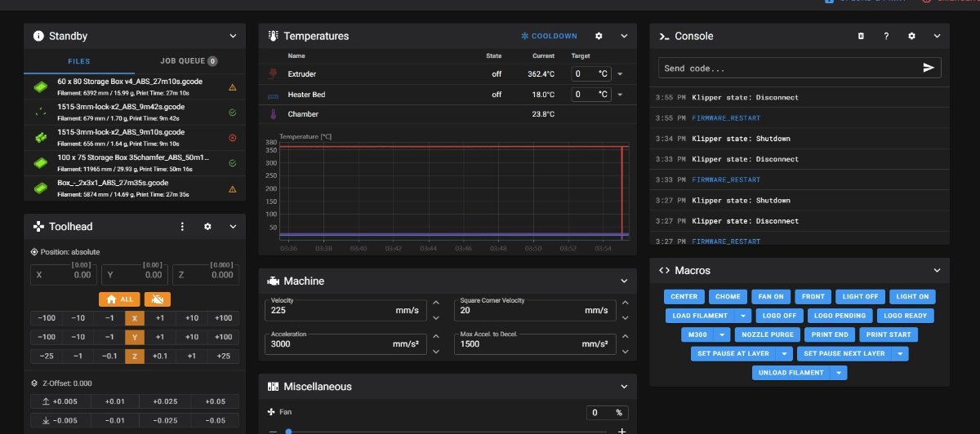Open LOAD FILAMENT macro dropdown arrow

point(743,316)
